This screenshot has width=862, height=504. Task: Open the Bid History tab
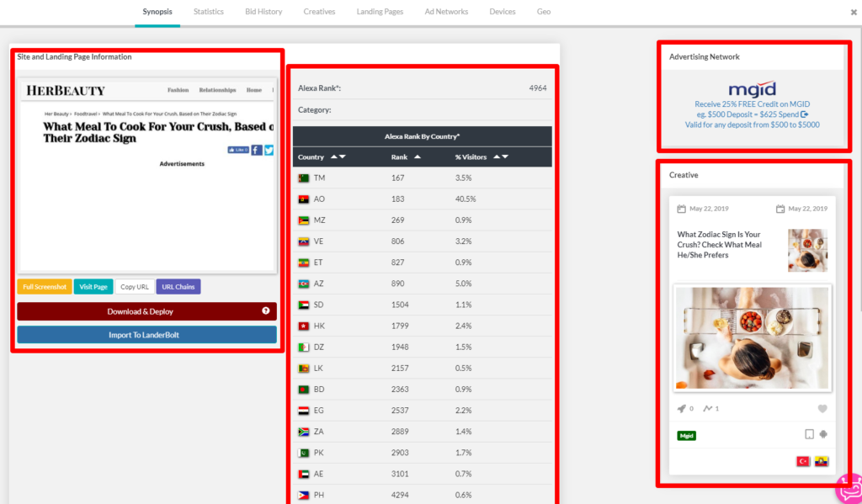pos(263,12)
